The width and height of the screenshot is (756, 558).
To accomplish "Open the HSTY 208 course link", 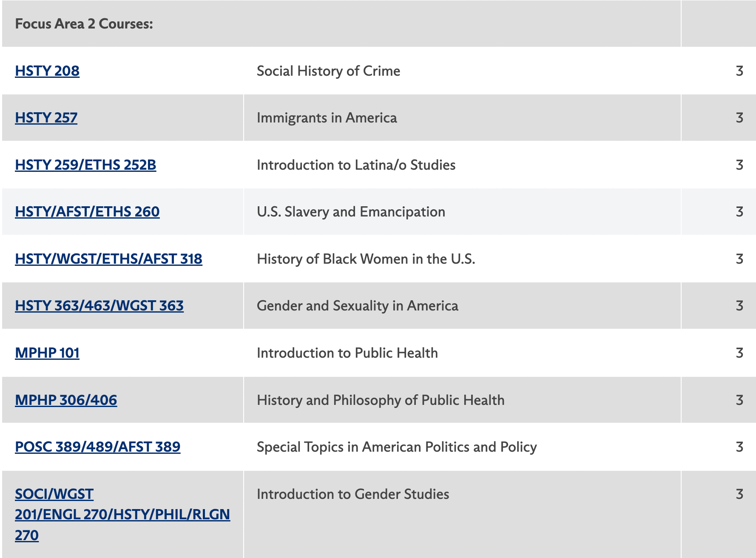I will click(47, 71).
